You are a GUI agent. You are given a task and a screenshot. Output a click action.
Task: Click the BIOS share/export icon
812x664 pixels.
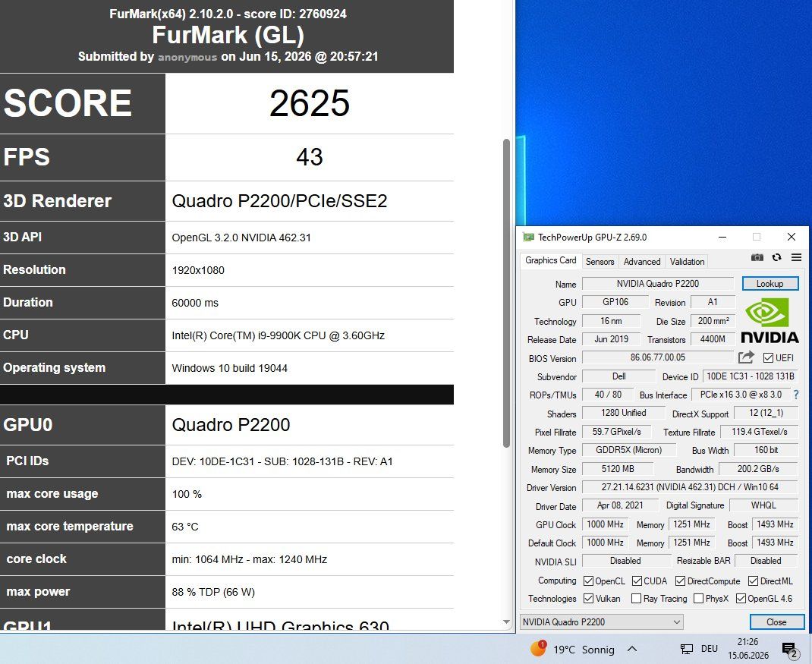click(x=746, y=357)
